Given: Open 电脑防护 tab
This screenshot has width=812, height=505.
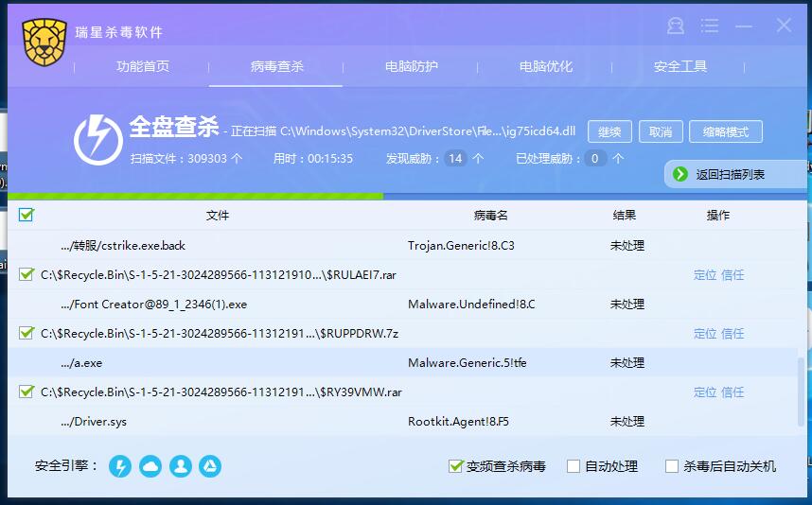Looking at the screenshot, I should (x=411, y=66).
